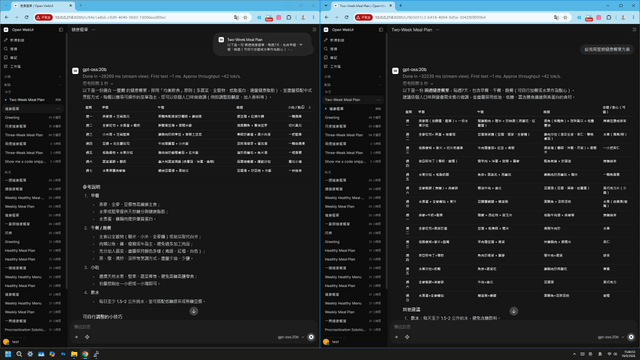Image resolution: width=640 pixels, height=360 pixels.
Task: Click the reload icon in left browser window
Action: tap(27, 18)
